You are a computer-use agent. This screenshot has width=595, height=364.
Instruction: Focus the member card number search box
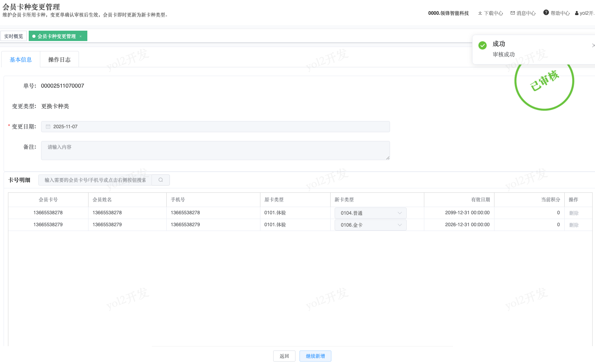pos(95,180)
